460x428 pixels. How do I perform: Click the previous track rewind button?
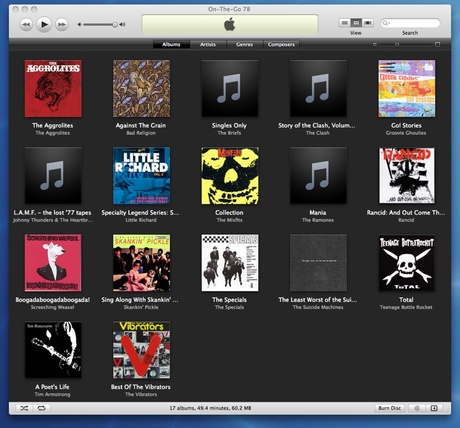(26, 24)
